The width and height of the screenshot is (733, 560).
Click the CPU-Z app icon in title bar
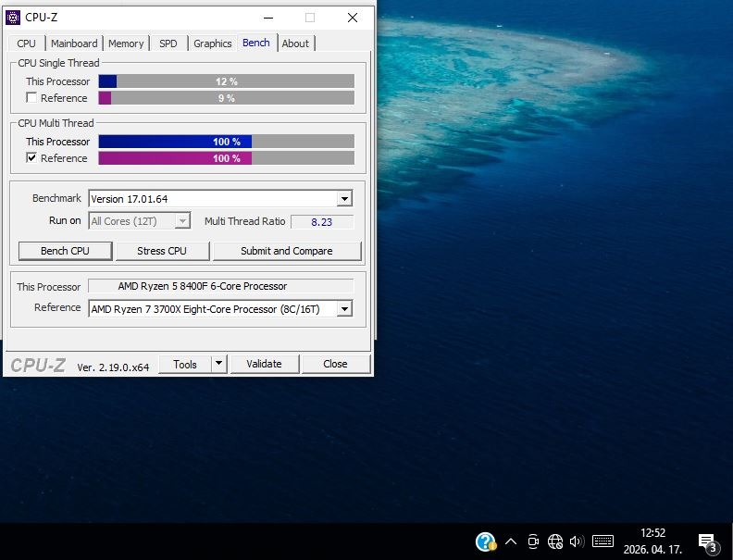tap(13, 18)
